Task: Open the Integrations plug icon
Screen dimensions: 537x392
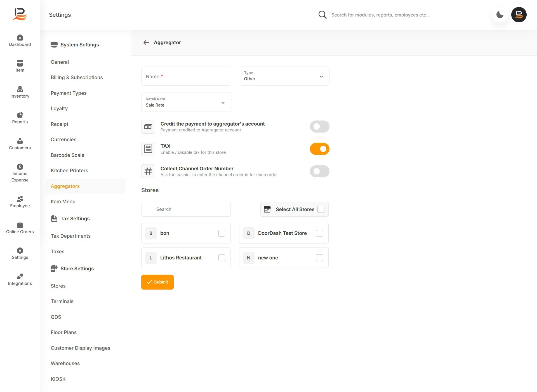Action: point(20,277)
